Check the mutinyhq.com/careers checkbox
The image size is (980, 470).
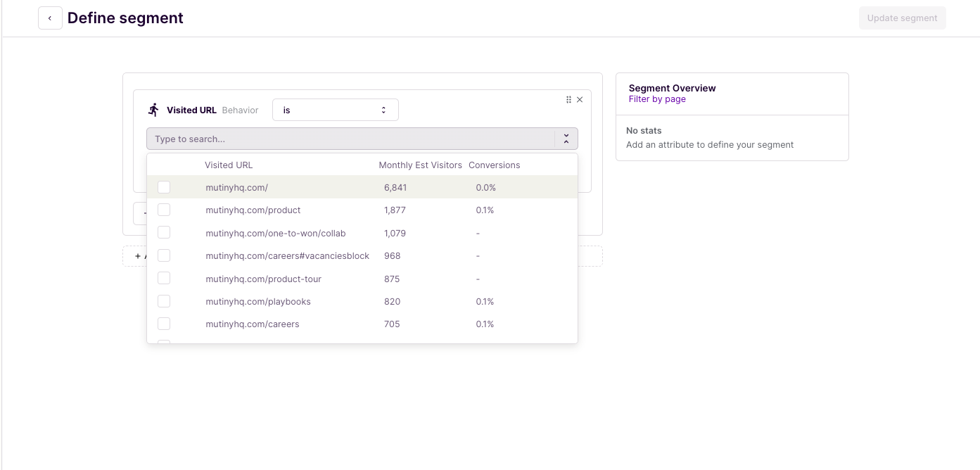pyautogui.click(x=164, y=324)
